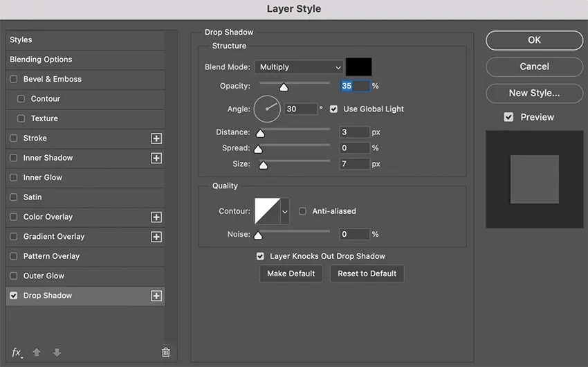Screen dimensions: 588x367
Task: Uncheck Use Global Light
Action: (333, 109)
